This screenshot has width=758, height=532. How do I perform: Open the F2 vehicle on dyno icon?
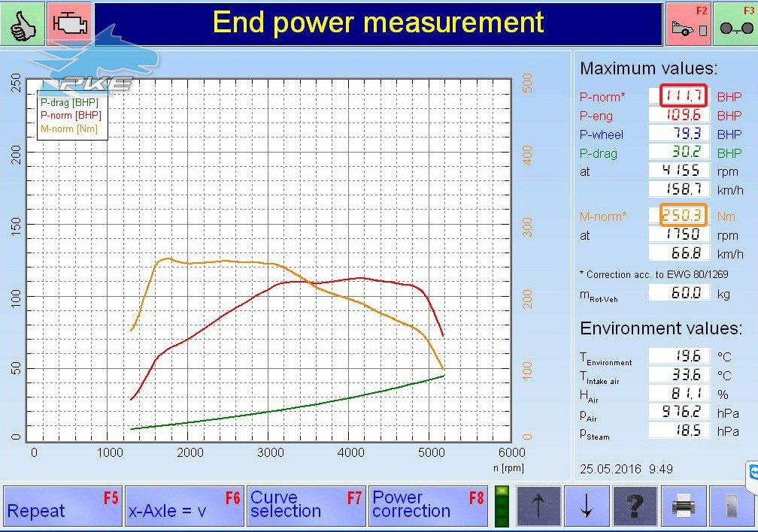(688, 23)
